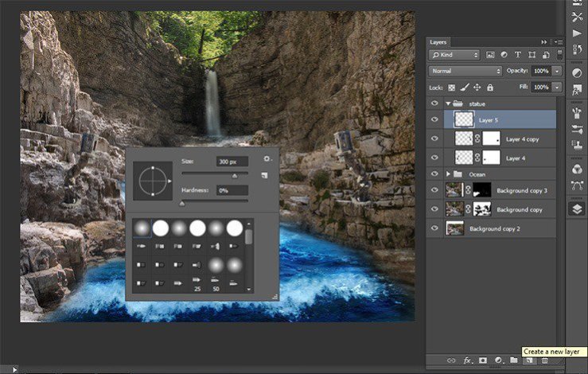Click the lock position (move) icon
The width and height of the screenshot is (588, 374).
(x=477, y=87)
